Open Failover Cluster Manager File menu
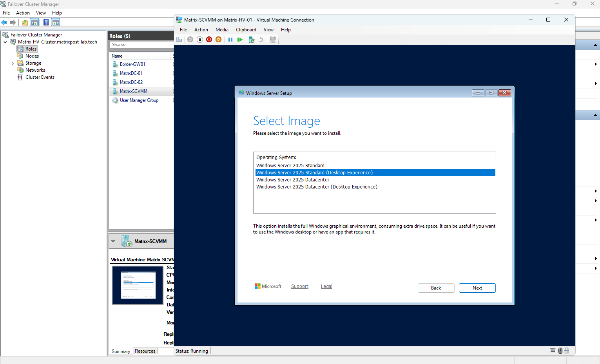The height and width of the screenshot is (364, 600). point(6,13)
